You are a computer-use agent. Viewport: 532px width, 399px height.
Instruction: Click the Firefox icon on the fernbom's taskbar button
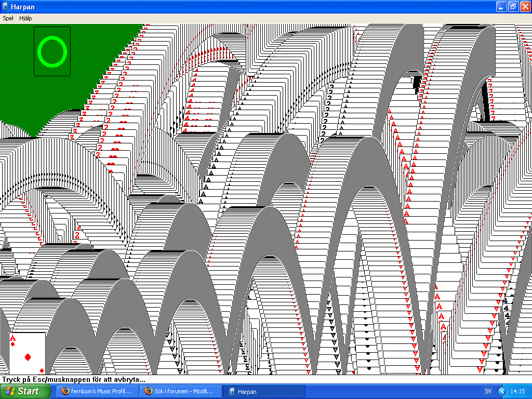click(65, 391)
